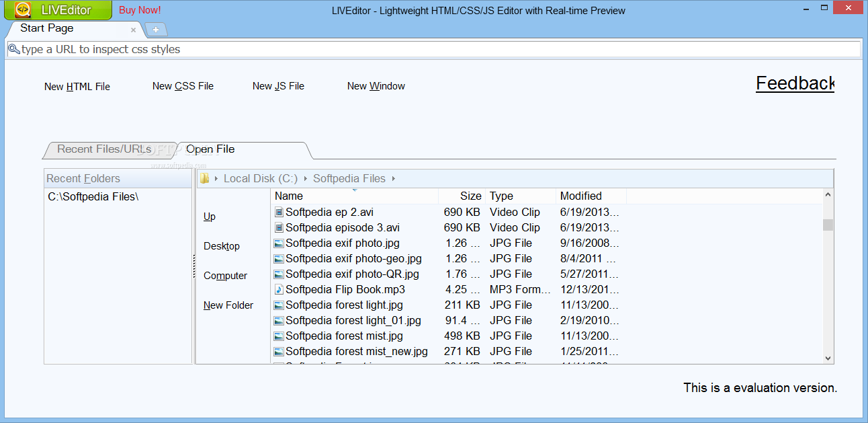The image size is (868, 423).
Task: Click image icon of Softpedia forest light_01.jpg
Action: (x=279, y=320)
